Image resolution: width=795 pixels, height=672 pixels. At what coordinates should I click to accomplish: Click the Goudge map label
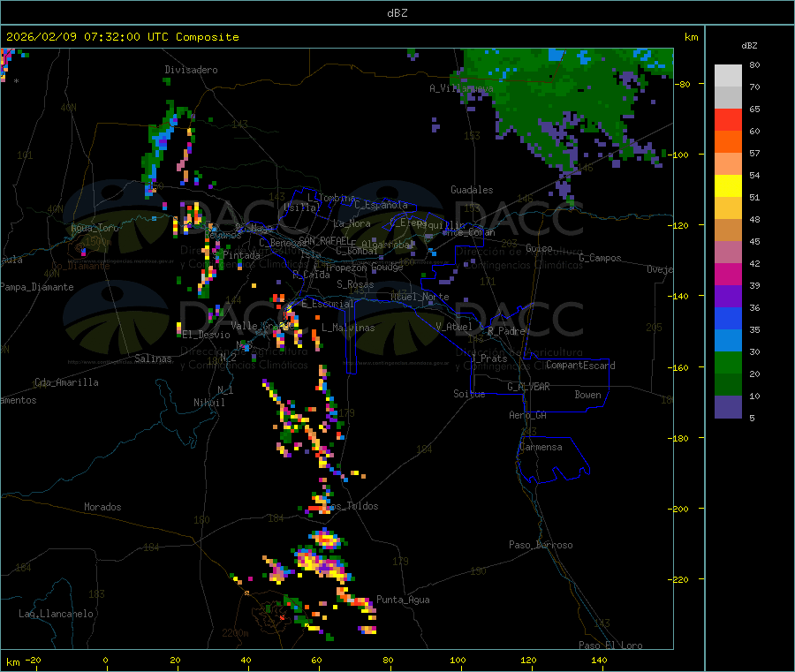[388, 267]
